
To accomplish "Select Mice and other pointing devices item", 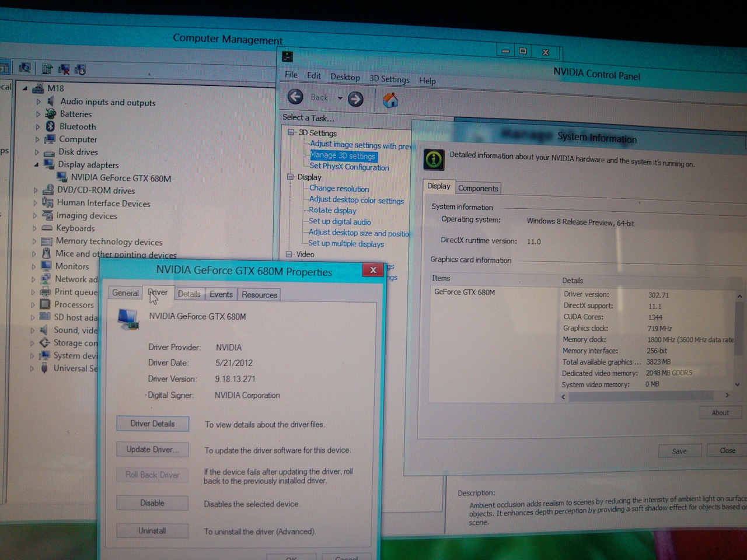I will [x=116, y=254].
